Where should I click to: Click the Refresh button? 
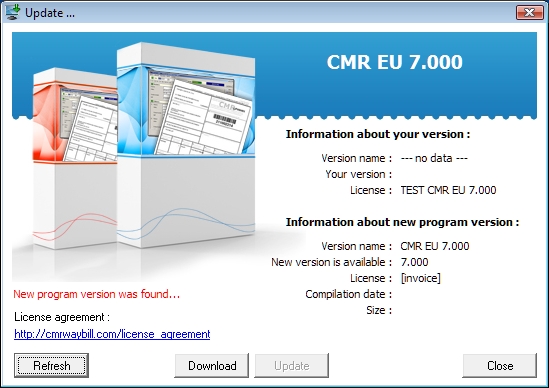[51, 366]
